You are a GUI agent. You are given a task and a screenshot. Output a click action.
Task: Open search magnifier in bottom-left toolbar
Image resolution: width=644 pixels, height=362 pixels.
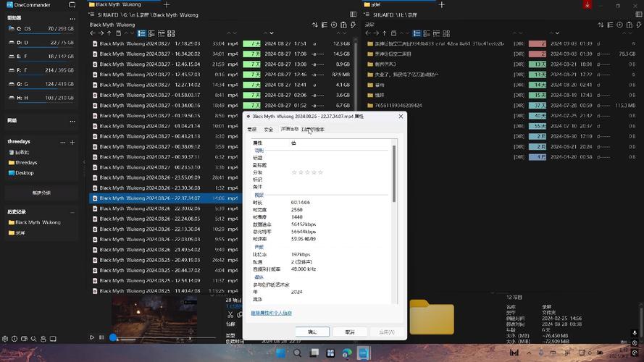[33, 339]
